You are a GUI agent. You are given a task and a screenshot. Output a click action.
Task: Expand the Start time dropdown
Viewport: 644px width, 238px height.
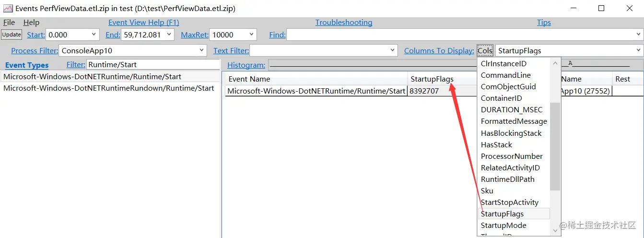pyautogui.click(x=94, y=35)
